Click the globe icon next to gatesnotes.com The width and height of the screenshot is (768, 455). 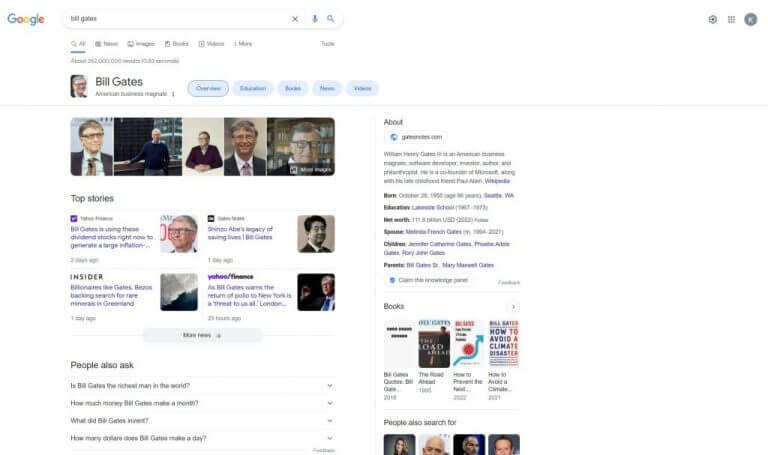393,137
